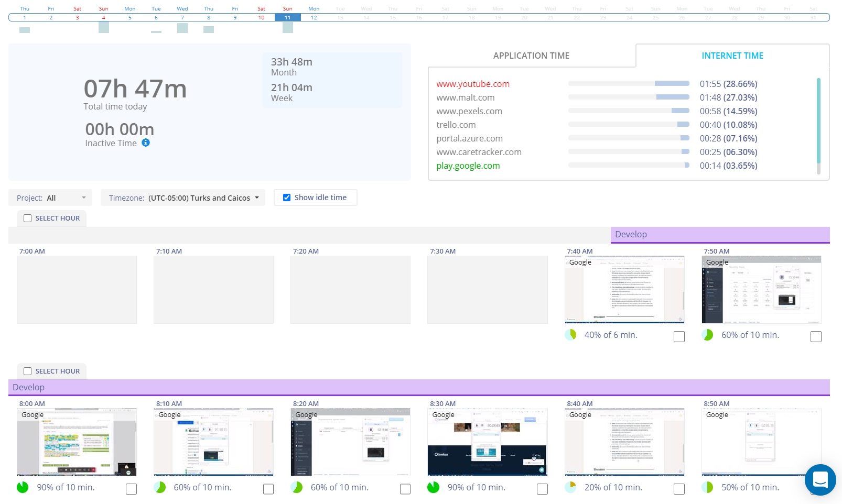Tick the checkbox for 7:40 AM screenshot
This screenshot has width=842, height=504.
point(679,336)
